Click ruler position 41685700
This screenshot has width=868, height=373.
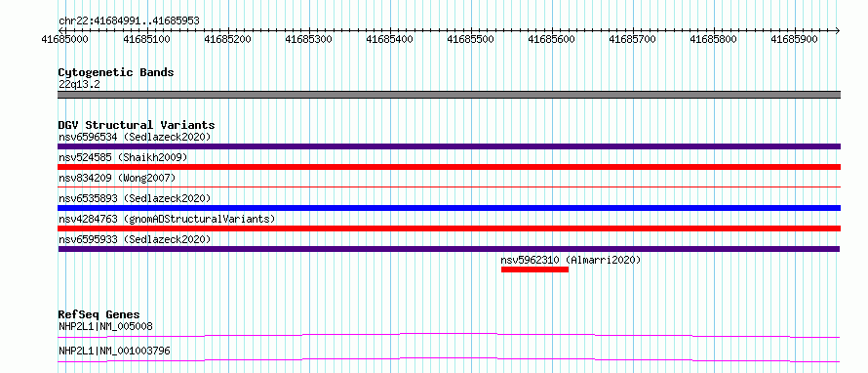[x=633, y=39]
